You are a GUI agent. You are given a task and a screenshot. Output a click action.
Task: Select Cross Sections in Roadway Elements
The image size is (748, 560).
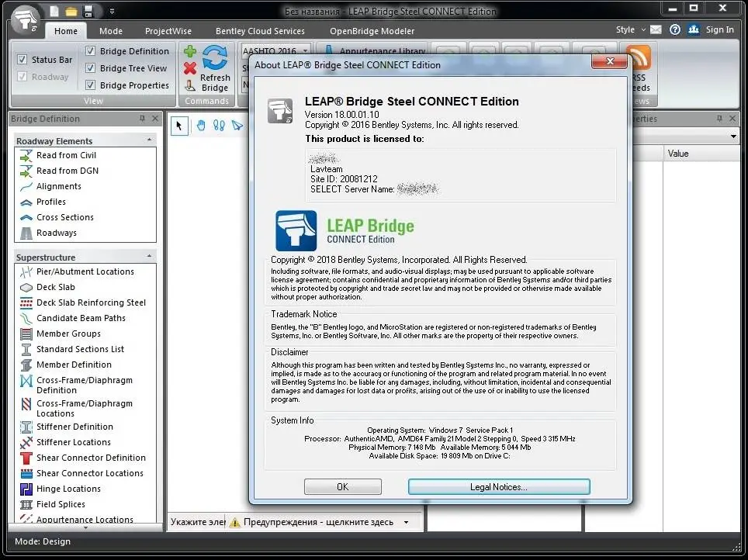65,217
